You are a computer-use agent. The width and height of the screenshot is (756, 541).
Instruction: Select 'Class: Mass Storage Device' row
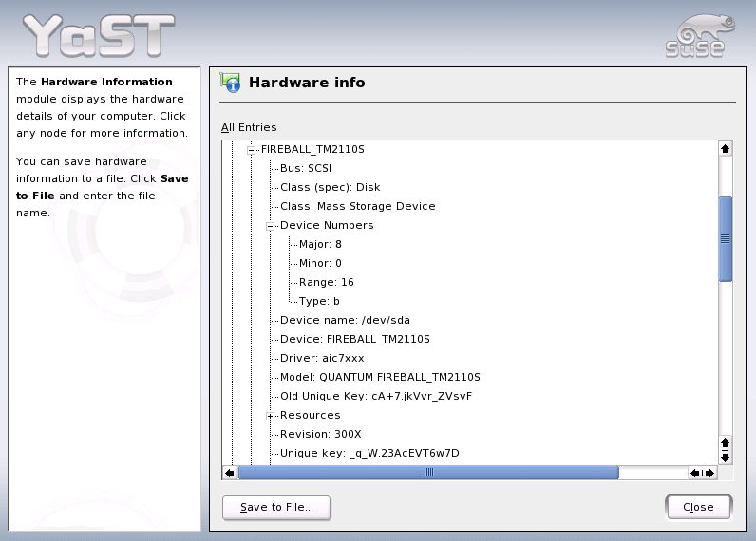[358, 206]
